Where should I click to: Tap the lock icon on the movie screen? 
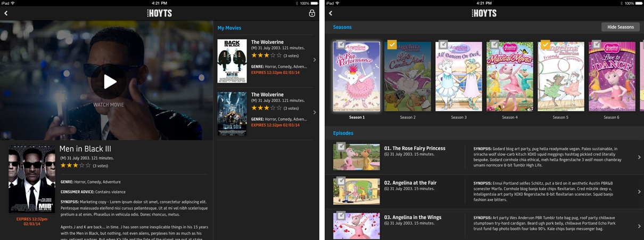(x=312, y=13)
